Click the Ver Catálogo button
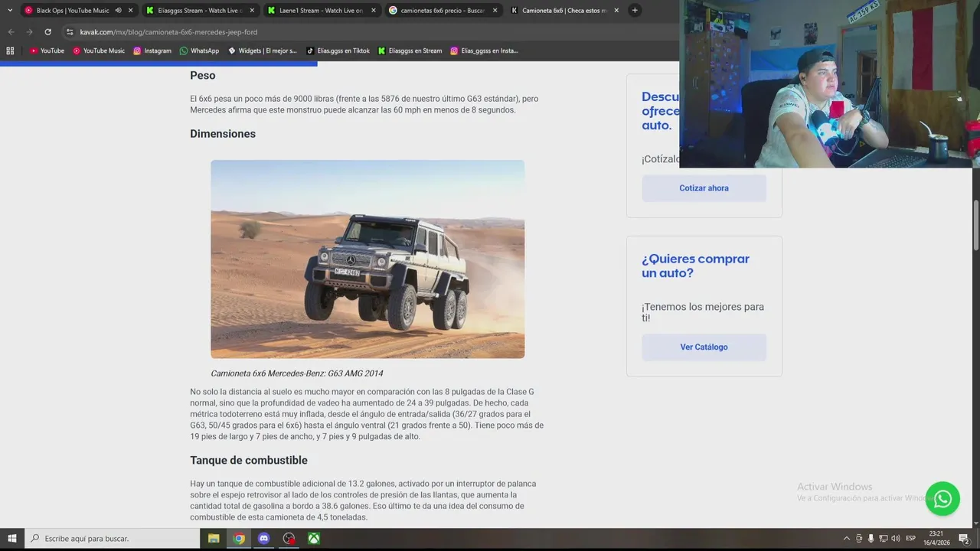 click(704, 347)
